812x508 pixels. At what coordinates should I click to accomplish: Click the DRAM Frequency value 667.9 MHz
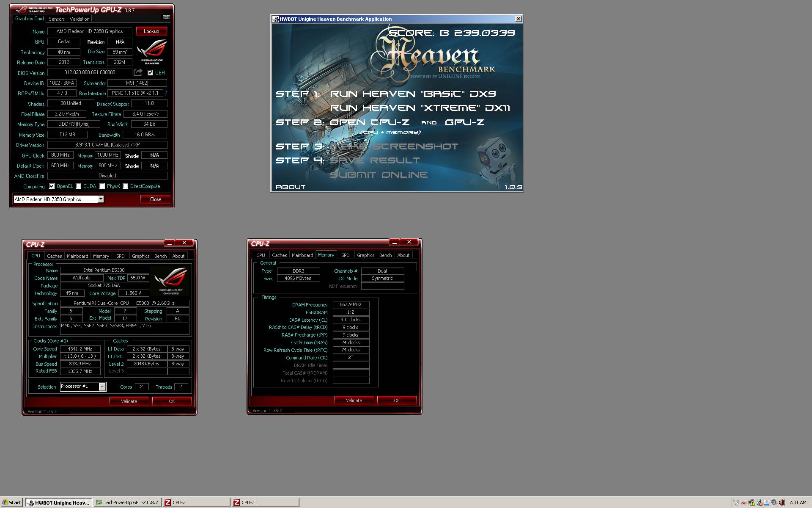pyautogui.click(x=351, y=305)
